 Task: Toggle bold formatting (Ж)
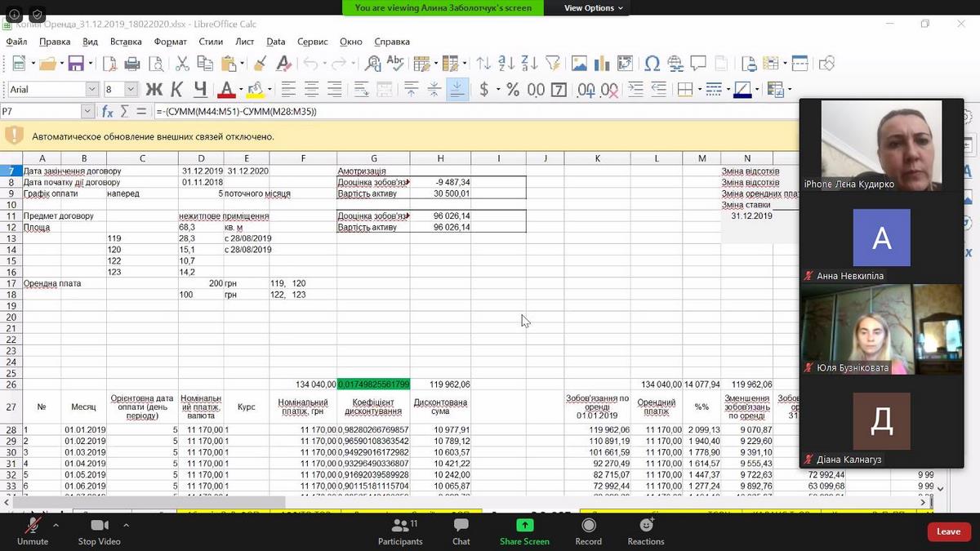pos(154,90)
